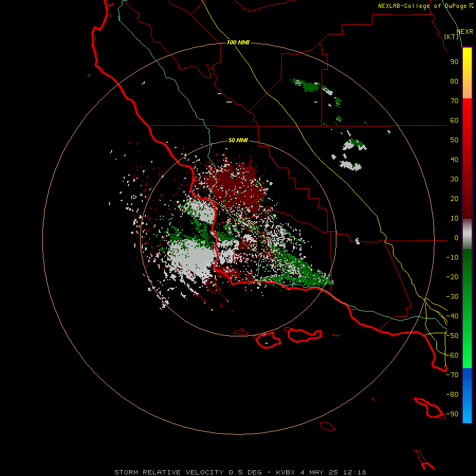The width and height of the screenshot is (476, 476).
Task: Click the 0 value on the scale
Action: [x=456, y=238]
